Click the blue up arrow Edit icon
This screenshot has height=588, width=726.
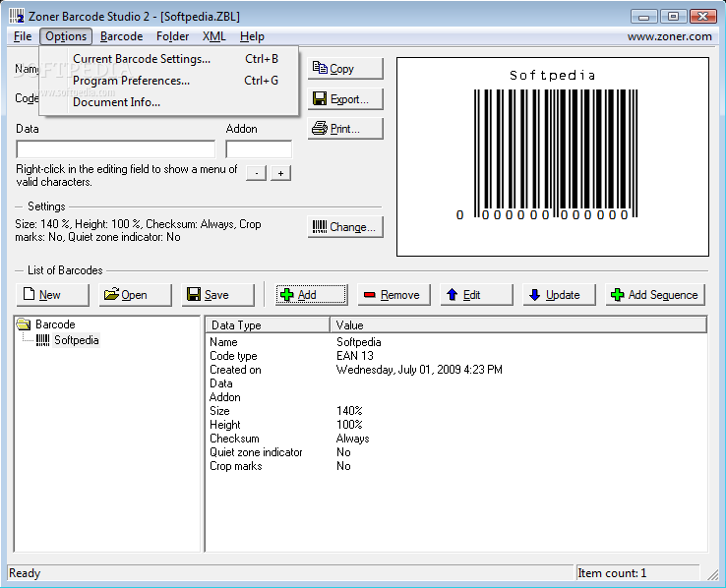point(452,295)
